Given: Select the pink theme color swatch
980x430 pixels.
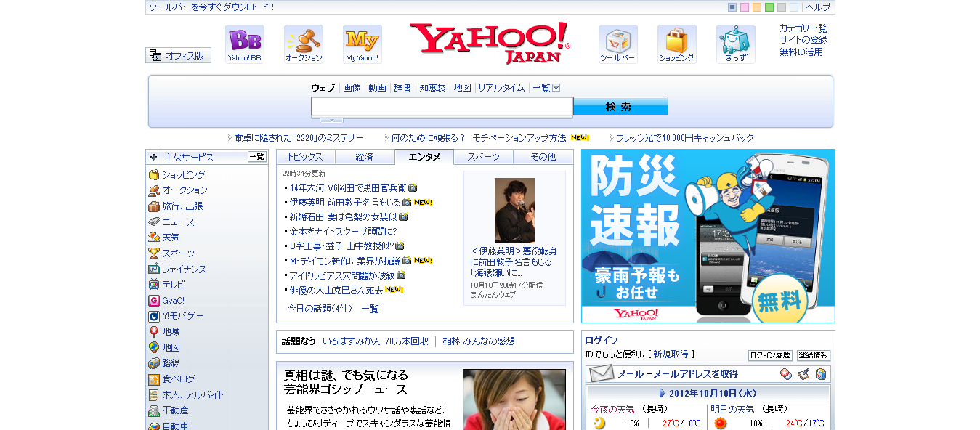Looking at the screenshot, I should [745, 7].
